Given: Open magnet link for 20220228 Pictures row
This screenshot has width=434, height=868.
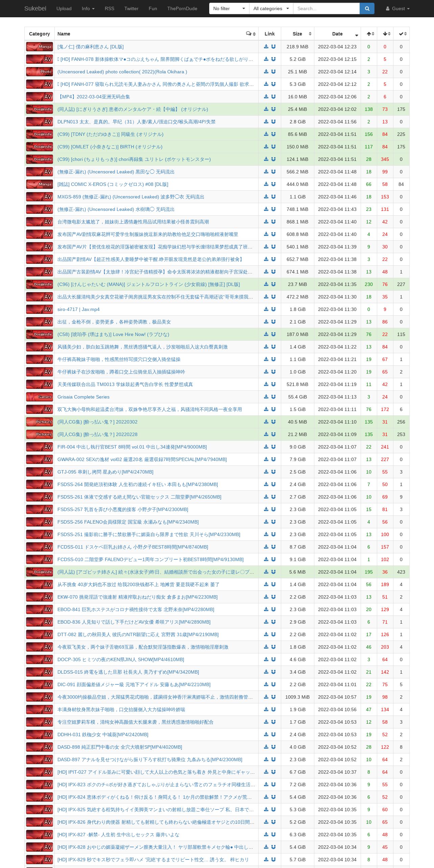Looking at the screenshot, I should pyautogui.click(x=273, y=434).
